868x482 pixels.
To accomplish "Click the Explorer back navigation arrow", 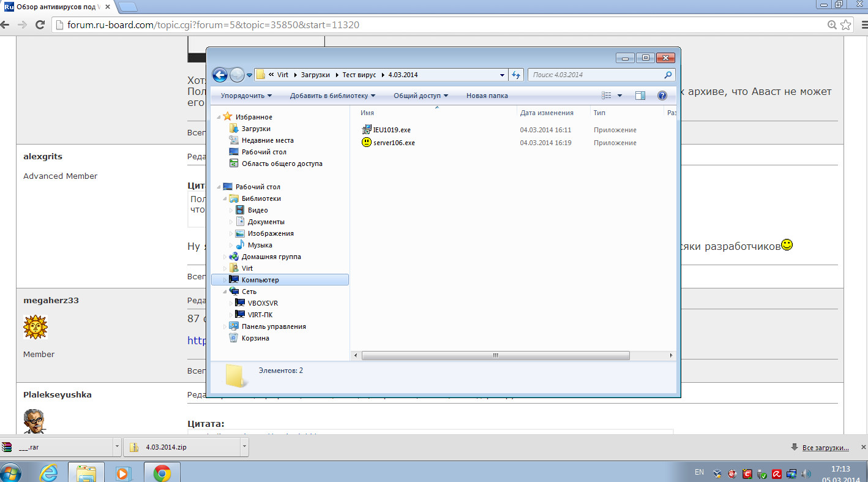I will 220,75.
